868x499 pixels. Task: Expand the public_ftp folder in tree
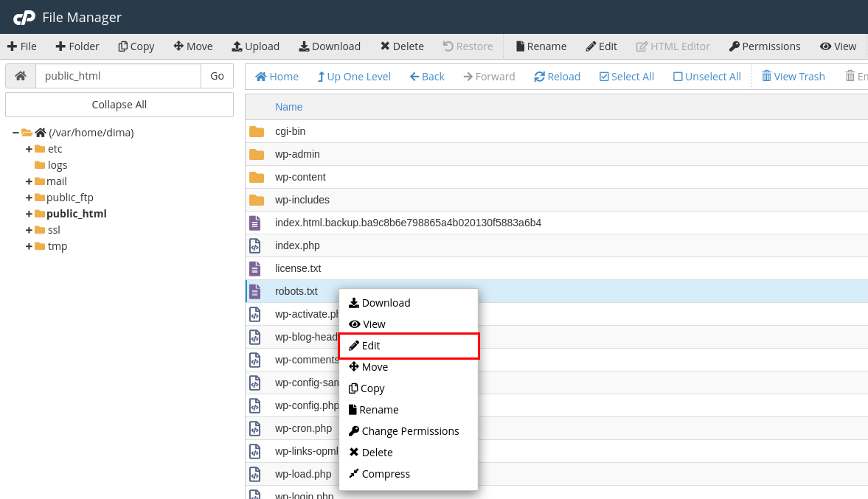29,198
